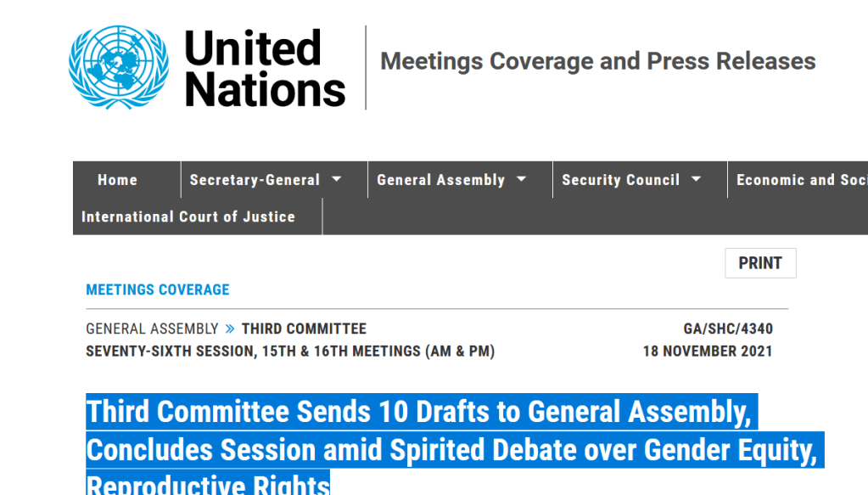
Task: Select General Assembly in the navigation bar
Action: pos(440,180)
